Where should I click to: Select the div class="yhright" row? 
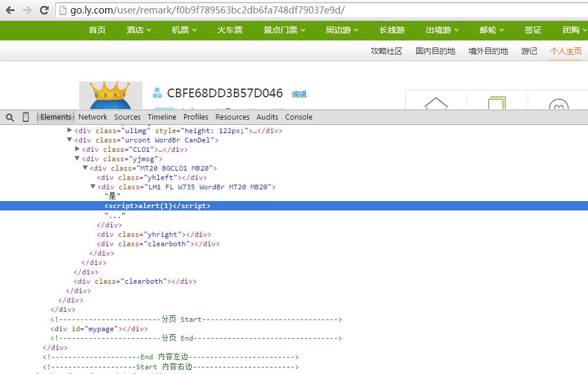[x=154, y=234]
